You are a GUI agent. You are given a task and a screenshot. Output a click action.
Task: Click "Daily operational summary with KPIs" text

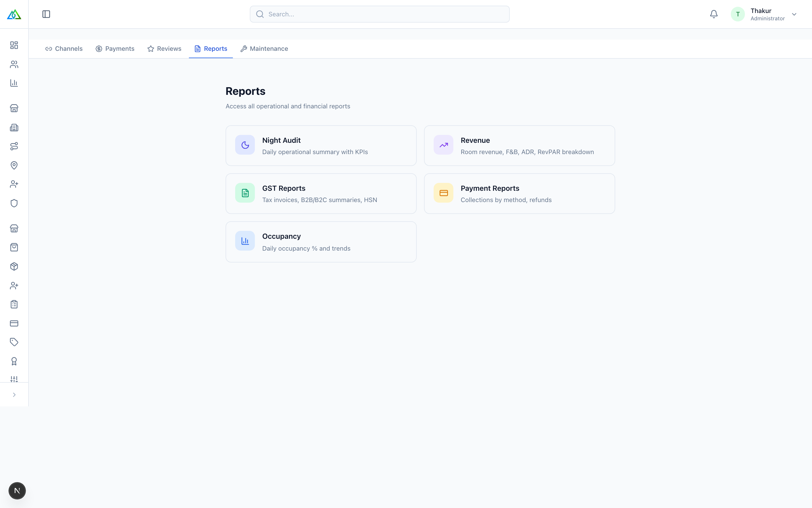315,152
